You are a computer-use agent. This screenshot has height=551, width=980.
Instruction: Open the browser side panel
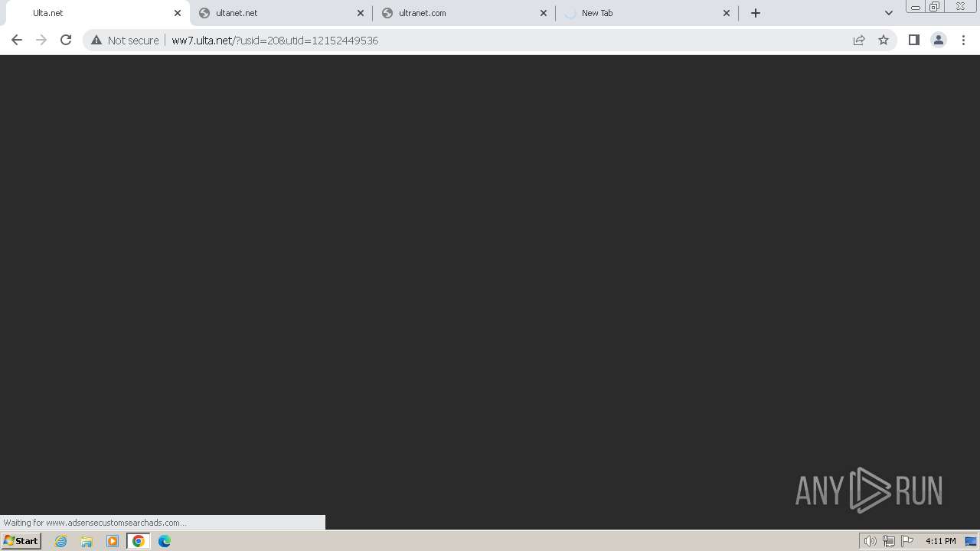(x=913, y=40)
